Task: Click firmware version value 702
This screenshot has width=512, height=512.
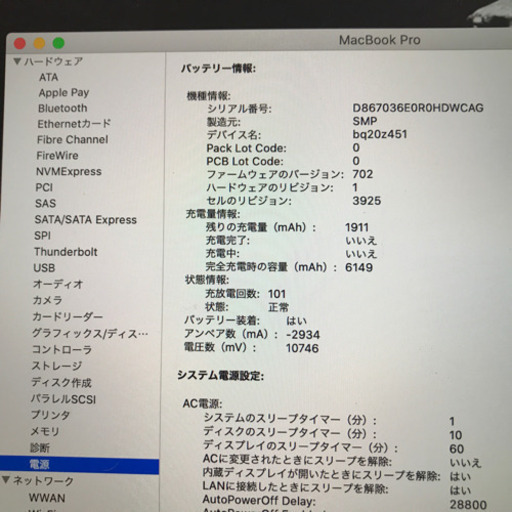Action: click(x=362, y=174)
